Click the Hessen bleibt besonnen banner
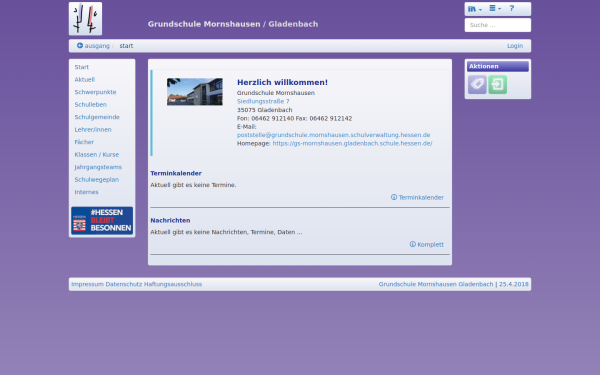This screenshot has height=375, width=600. point(102,220)
